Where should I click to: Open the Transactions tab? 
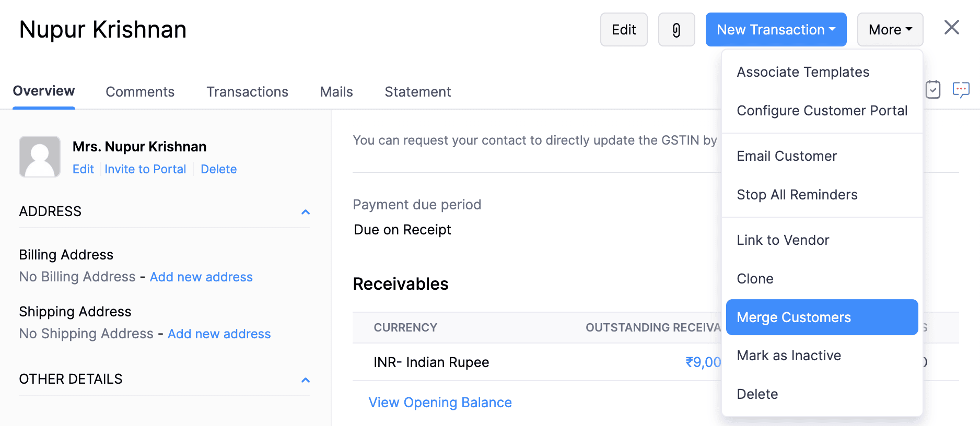[247, 92]
